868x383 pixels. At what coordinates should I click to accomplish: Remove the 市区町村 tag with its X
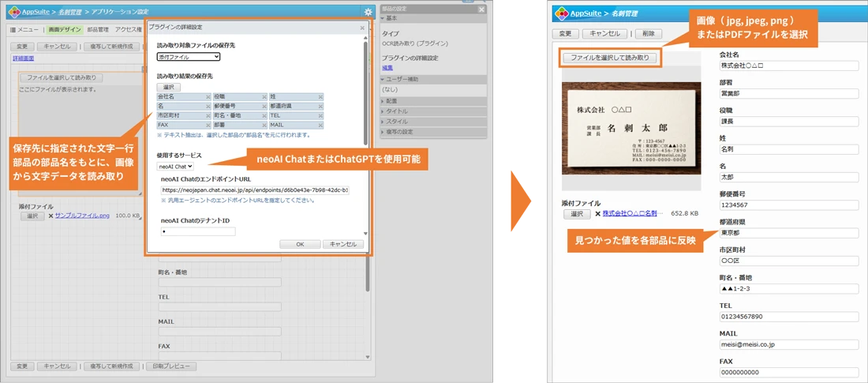(208, 116)
